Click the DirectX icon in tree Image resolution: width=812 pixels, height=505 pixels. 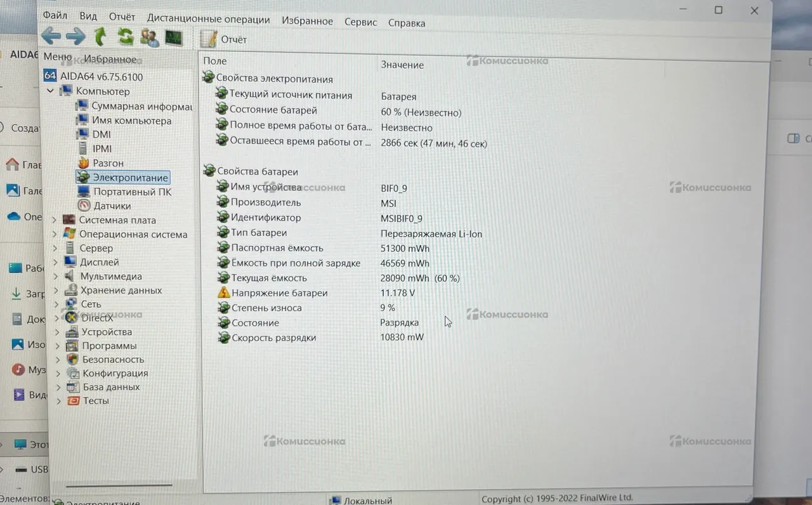pyautogui.click(x=72, y=318)
